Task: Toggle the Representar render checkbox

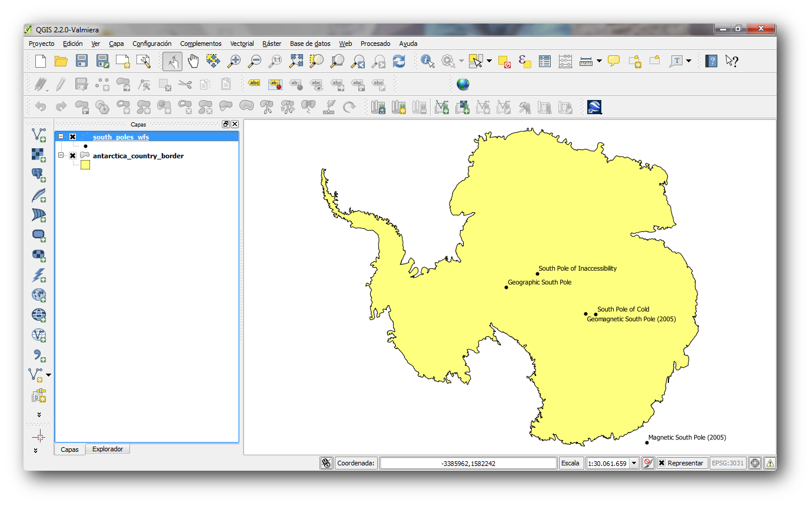Action: 661,463
